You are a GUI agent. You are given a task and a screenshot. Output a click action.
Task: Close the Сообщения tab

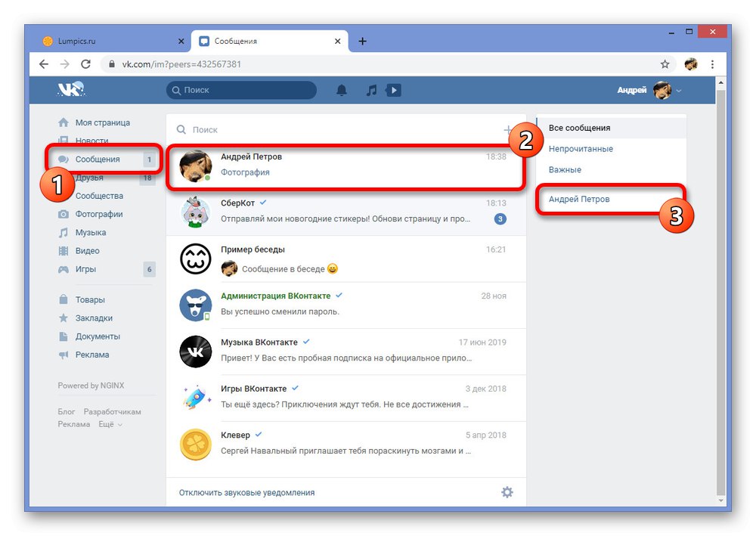[338, 42]
